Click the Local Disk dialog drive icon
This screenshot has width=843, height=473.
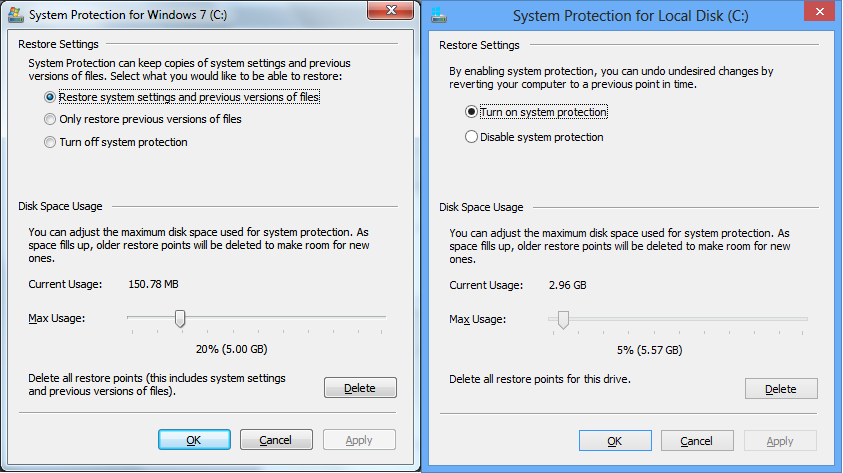(x=439, y=15)
